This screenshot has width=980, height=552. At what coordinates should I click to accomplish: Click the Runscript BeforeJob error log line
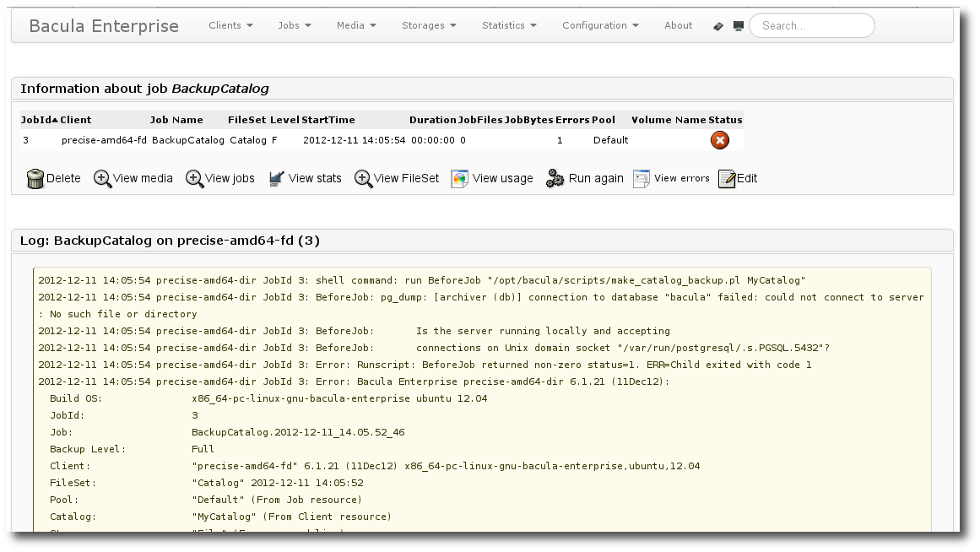tap(425, 365)
